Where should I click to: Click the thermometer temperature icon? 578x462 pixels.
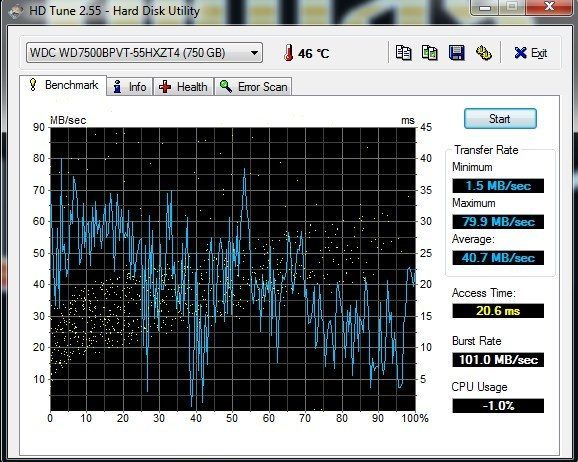289,53
